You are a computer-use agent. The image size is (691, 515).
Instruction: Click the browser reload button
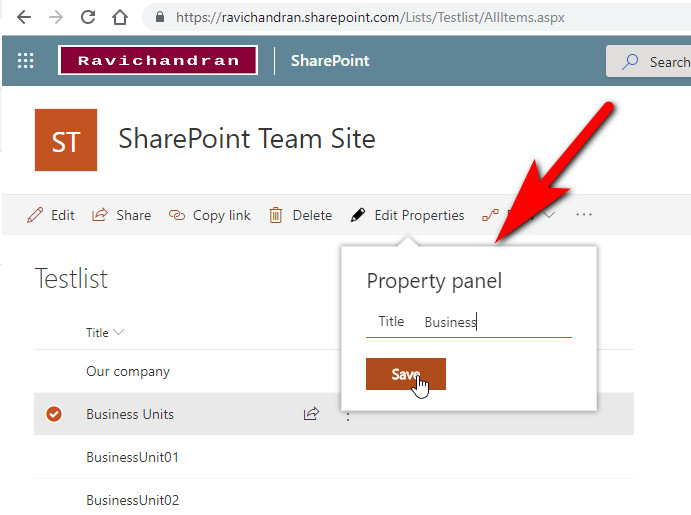point(88,17)
